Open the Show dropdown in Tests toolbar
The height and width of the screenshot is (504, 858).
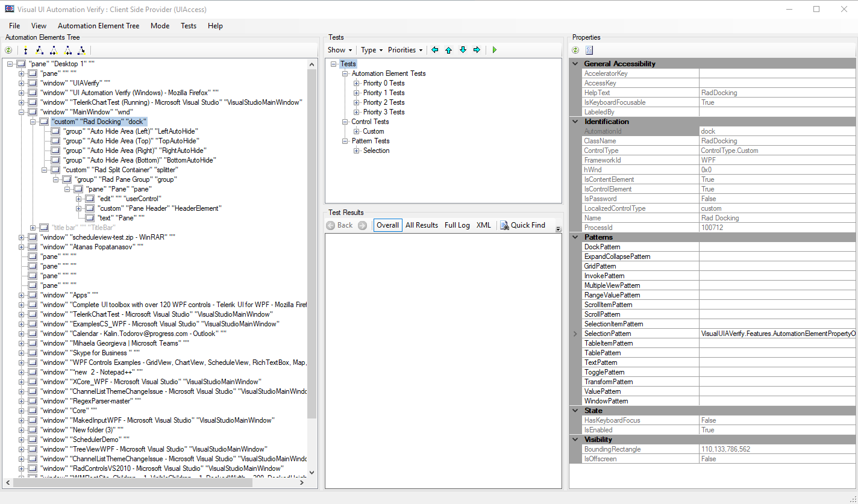coord(340,50)
